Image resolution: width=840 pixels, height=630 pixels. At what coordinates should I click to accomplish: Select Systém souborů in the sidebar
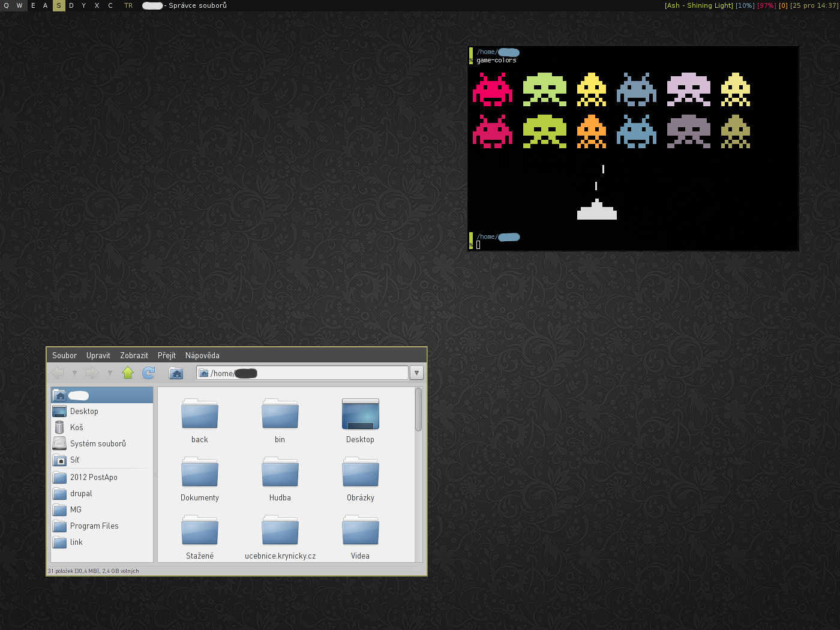tap(102, 443)
